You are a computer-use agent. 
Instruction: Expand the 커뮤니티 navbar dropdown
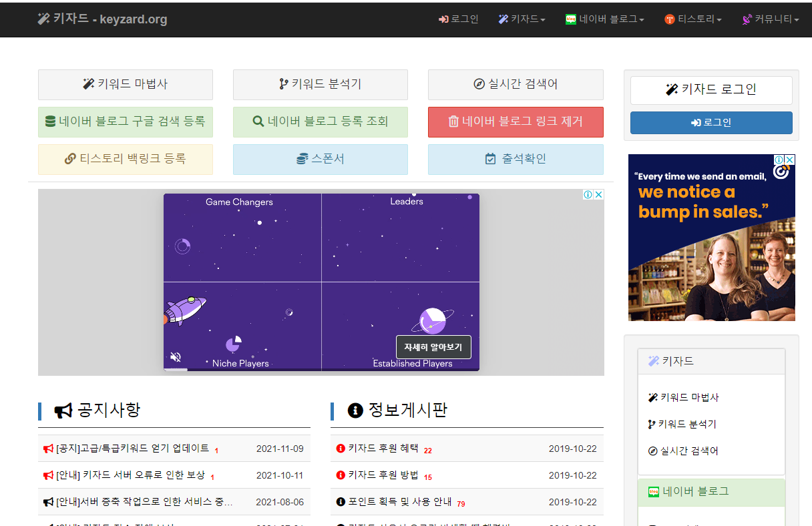[771, 19]
